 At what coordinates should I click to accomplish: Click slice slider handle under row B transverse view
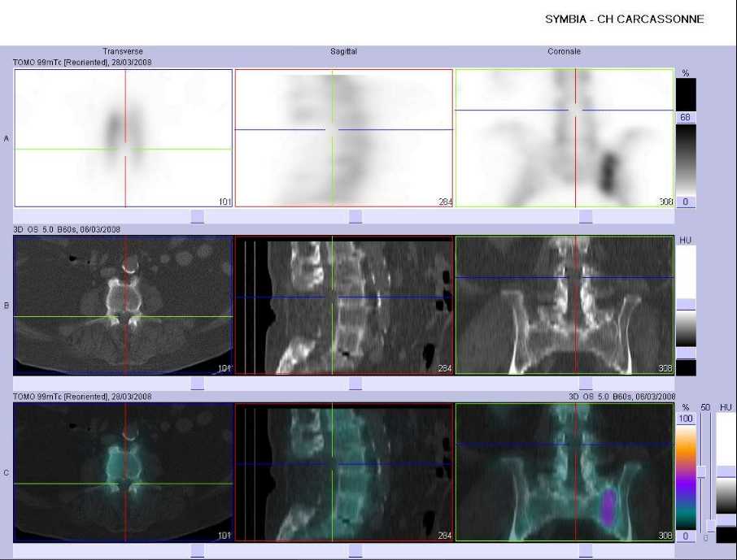click(198, 384)
